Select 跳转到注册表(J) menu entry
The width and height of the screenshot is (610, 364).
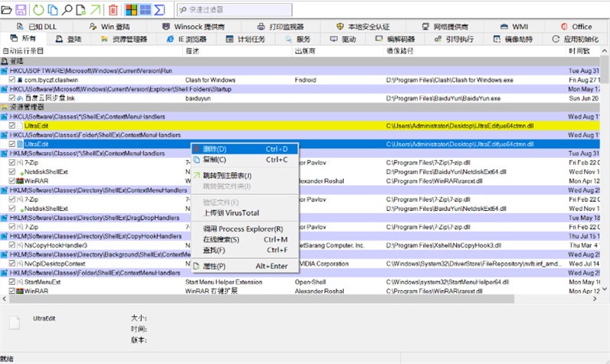coord(245,176)
